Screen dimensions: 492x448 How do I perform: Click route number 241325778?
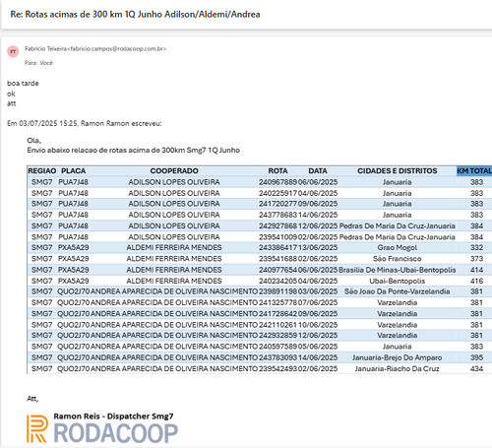point(277,303)
